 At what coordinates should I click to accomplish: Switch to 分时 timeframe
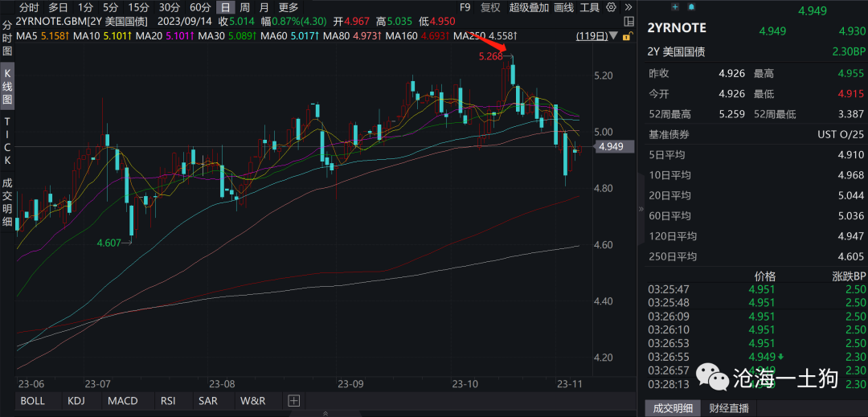click(30, 7)
